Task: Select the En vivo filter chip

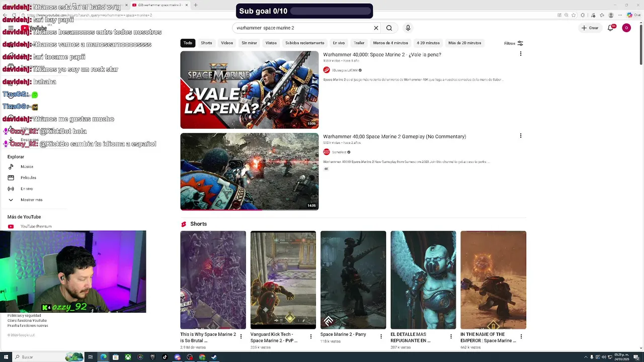Action: coord(339,43)
